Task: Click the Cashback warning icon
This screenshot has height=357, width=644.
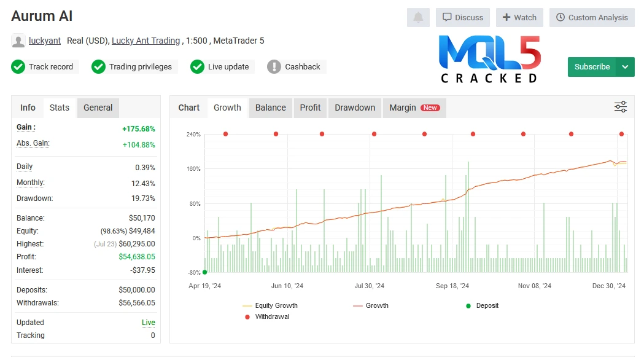Action: (x=274, y=66)
